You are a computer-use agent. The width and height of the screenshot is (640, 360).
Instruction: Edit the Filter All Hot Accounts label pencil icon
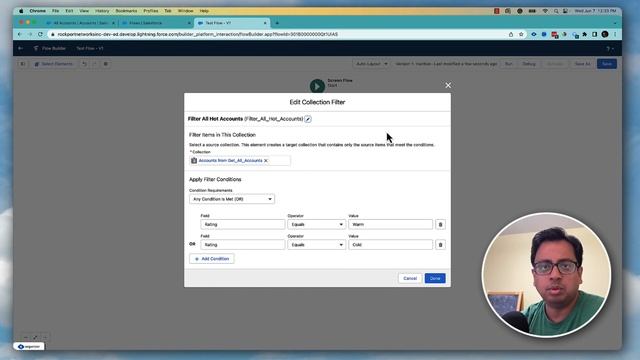click(x=308, y=119)
